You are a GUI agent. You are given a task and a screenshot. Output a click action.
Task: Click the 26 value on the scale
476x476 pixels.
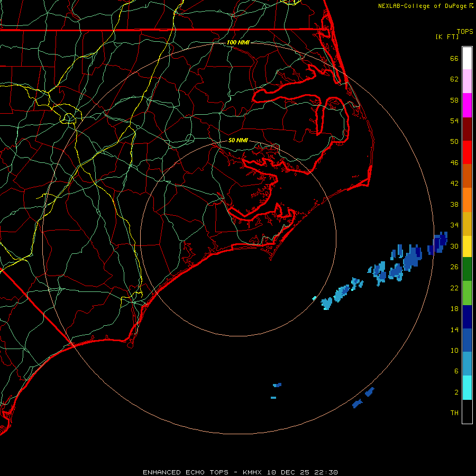[454, 267]
